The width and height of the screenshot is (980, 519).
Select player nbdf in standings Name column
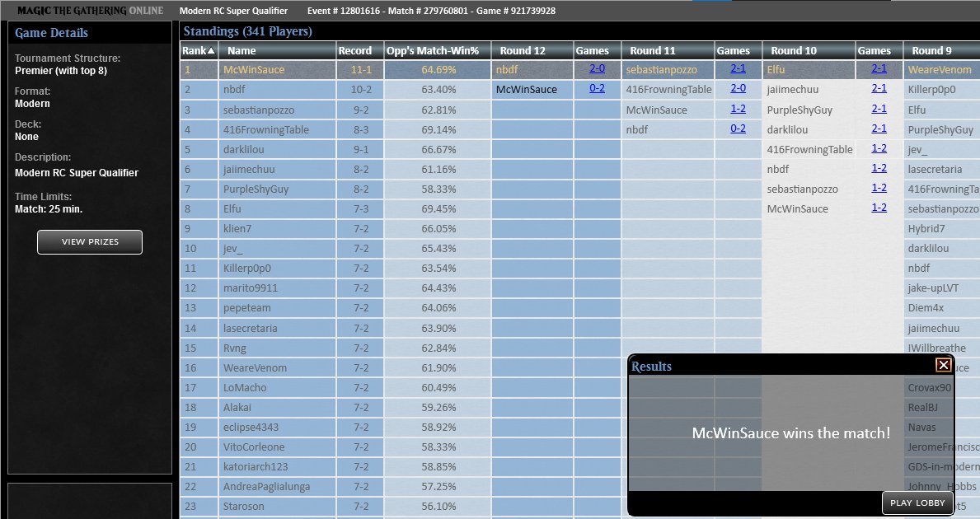[x=234, y=90]
